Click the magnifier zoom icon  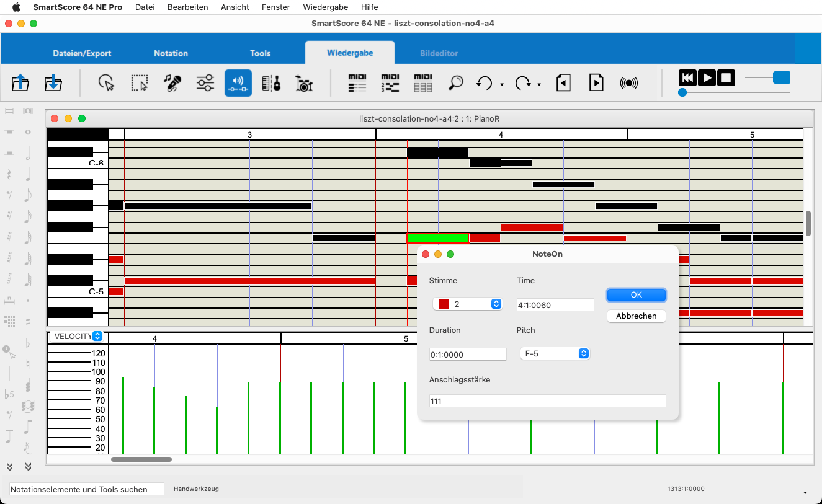coord(456,82)
